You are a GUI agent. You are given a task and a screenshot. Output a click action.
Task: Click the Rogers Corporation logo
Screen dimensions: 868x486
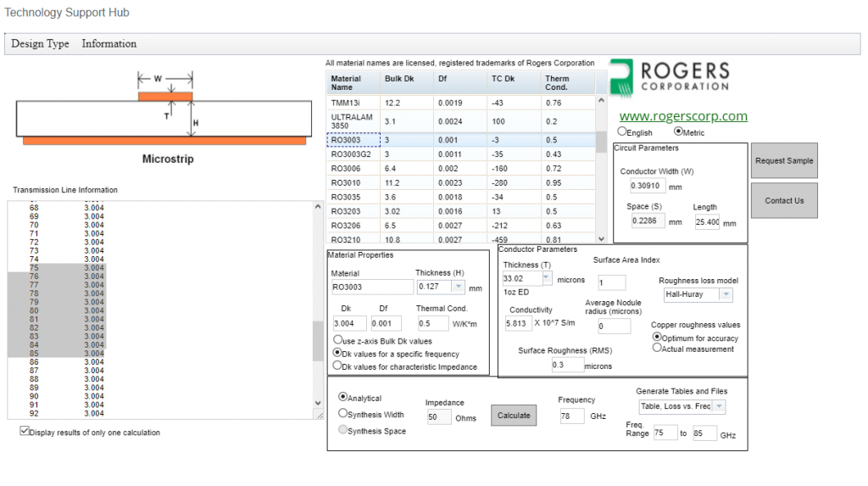(x=670, y=78)
